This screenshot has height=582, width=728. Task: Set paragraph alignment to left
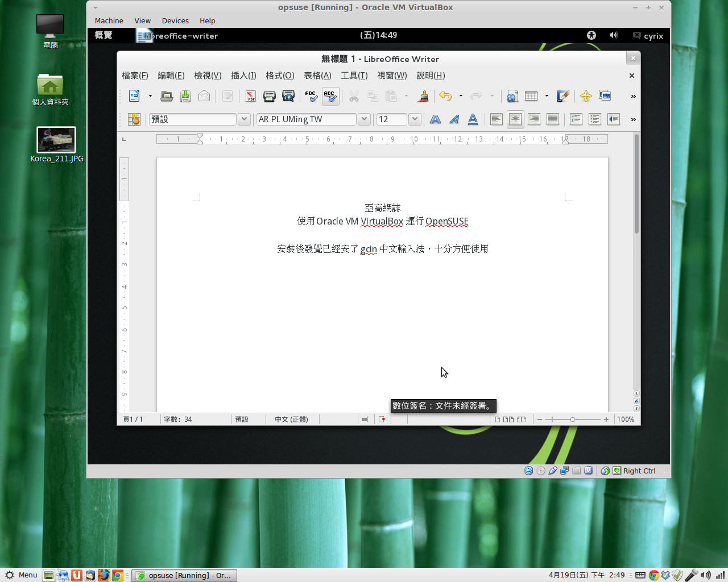click(x=497, y=119)
